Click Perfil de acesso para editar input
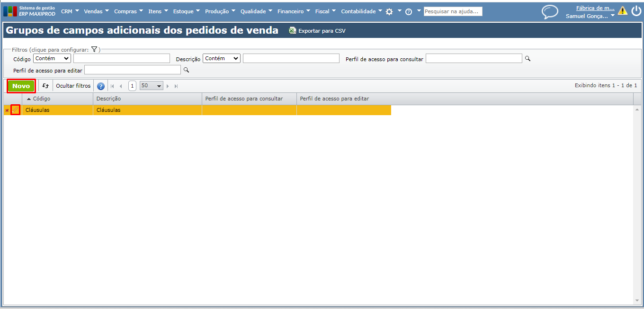 pyautogui.click(x=133, y=70)
